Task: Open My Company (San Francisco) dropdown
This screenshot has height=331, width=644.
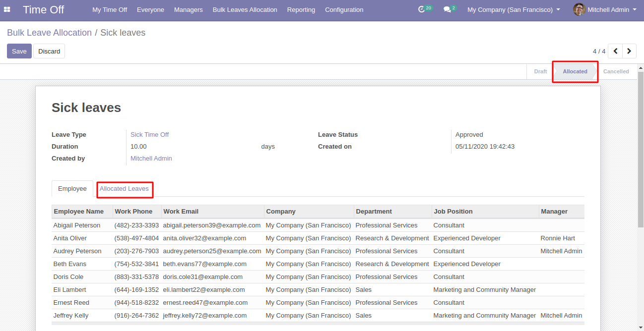Action: pos(514,10)
